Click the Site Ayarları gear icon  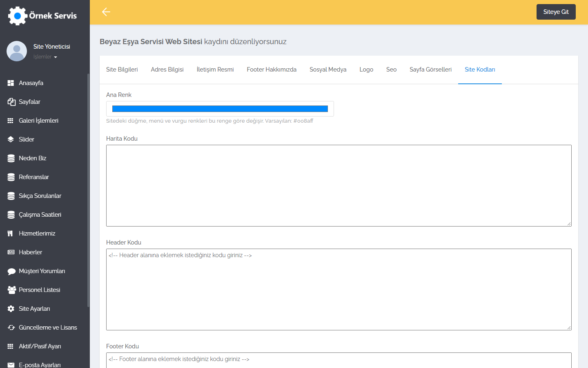pyautogui.click(x=11, y=309)
